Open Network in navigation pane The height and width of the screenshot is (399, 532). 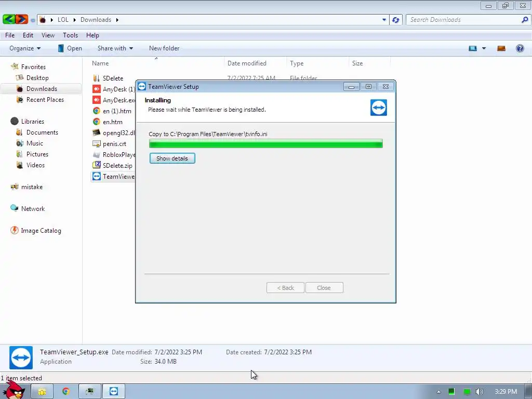[33, 209]
